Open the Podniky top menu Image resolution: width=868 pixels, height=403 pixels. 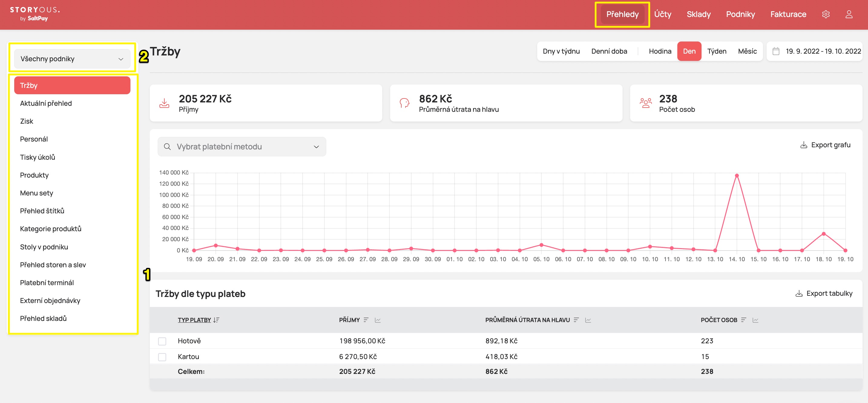[x=740, y=14]
